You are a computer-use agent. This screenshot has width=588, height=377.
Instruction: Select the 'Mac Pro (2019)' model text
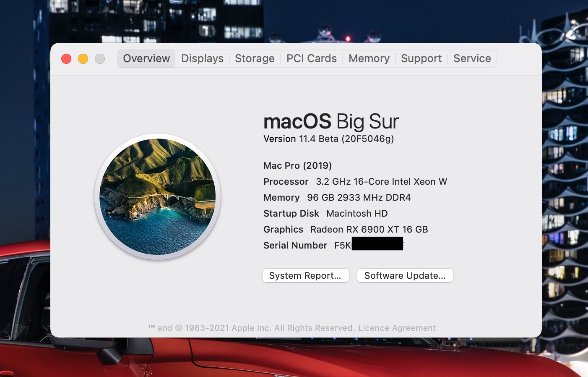pos(297,165)
